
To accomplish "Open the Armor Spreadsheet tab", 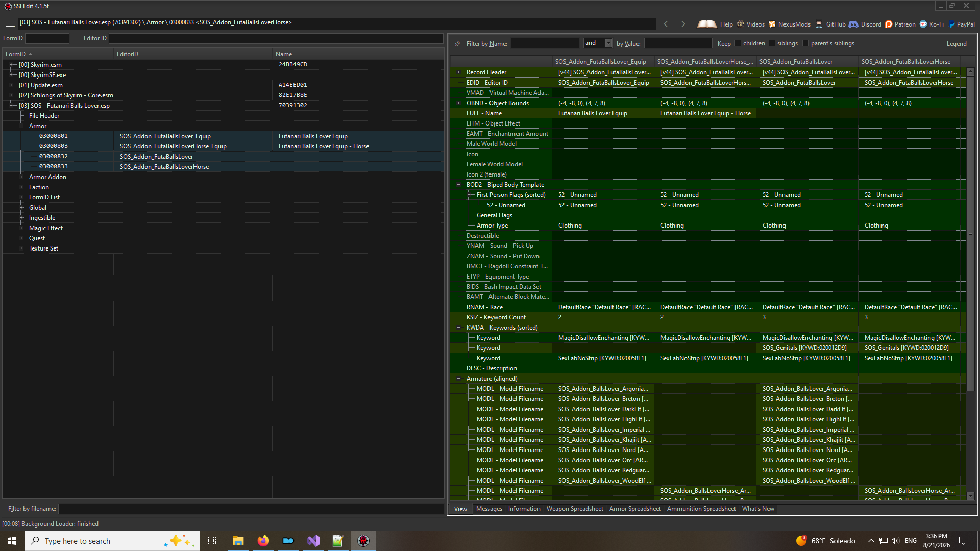I will [x=635, y=509].
